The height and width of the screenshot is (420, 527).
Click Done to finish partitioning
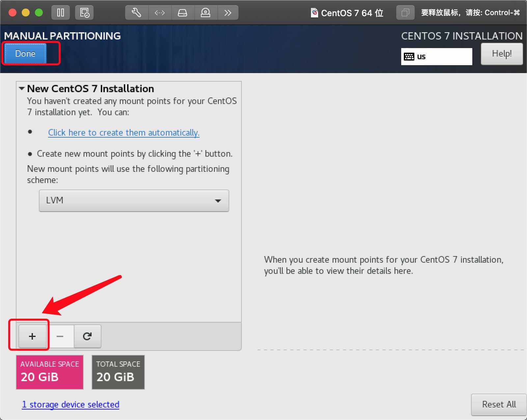tap(25, 53)
